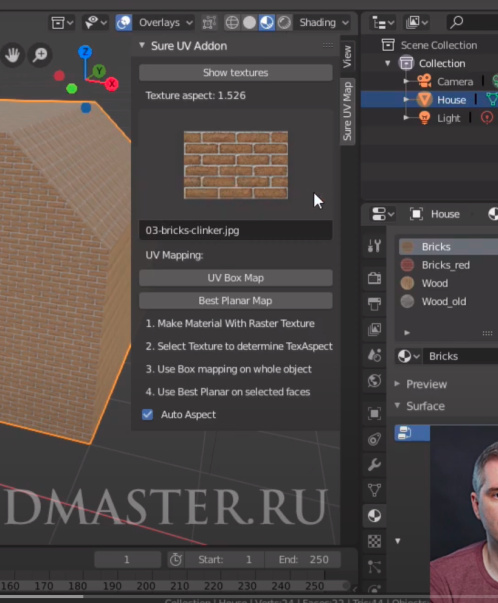This screenshot has height=603, width=498.
Task: Select the Collection item in outliner
Action: tap(442, 63)
